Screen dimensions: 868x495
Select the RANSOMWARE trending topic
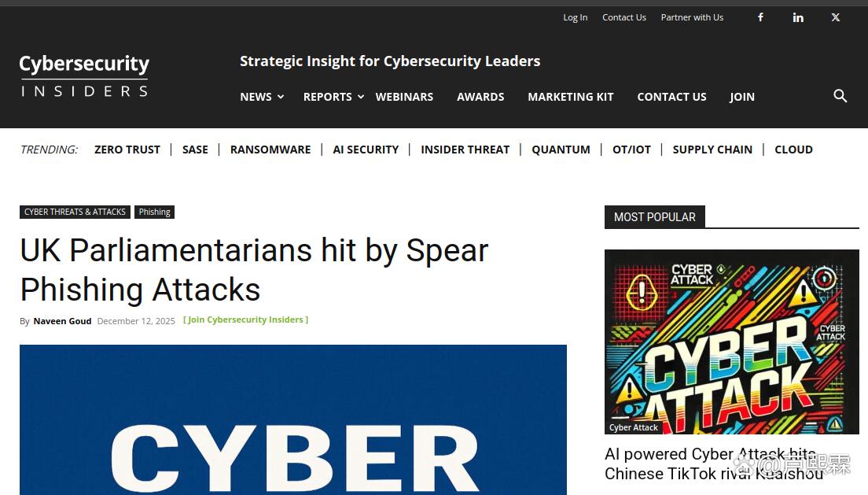point(270,150)
